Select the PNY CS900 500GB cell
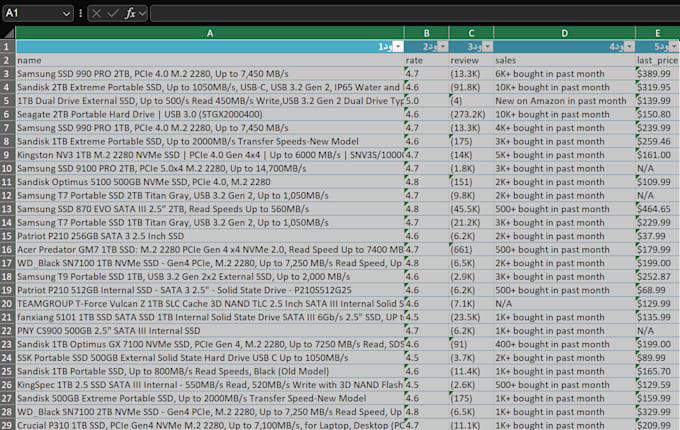 coord(210,331)
